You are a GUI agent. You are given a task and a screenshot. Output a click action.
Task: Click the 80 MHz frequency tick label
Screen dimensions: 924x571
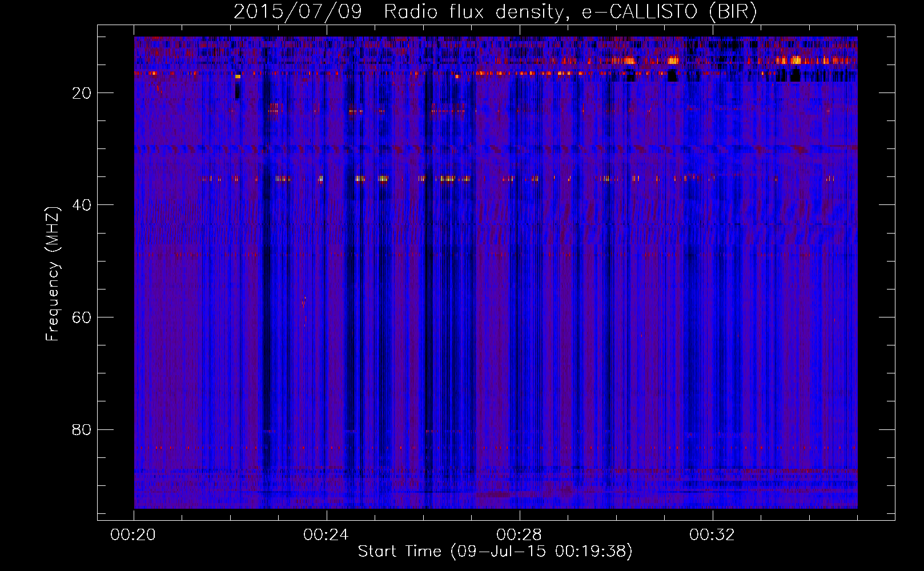point(82,429)
